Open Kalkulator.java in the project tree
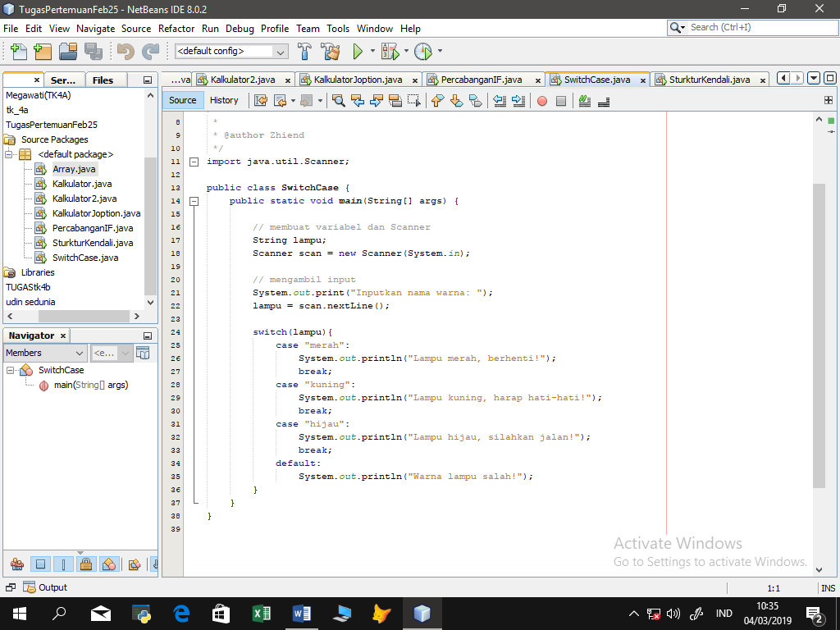 click(x=82, y=184)
